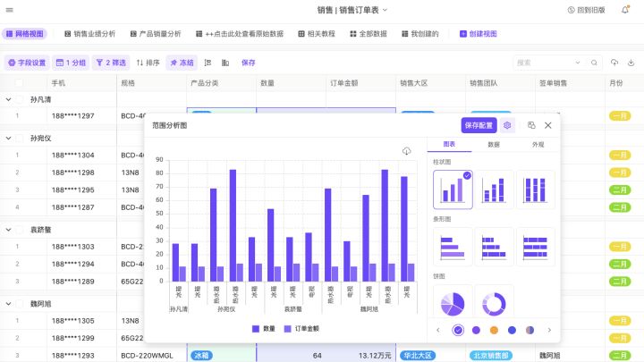Show next color palettes with right arrow
644x362 pixels.
pyautogui.click(x=549, y=330)
